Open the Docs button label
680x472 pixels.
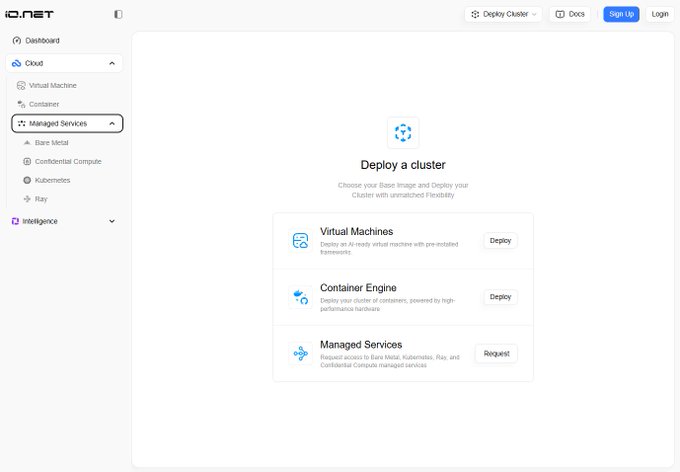[576, 14]
